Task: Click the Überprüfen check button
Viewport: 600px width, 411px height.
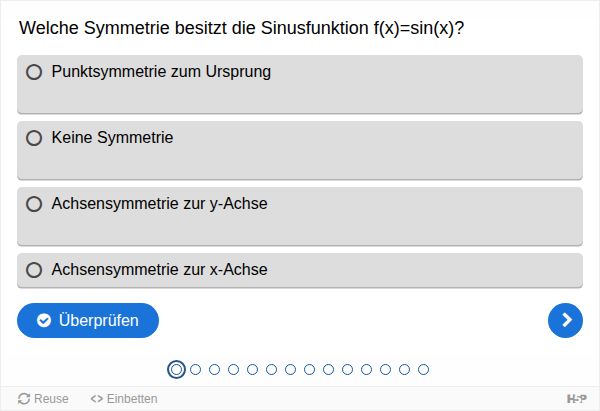Action: pos(88,320)
